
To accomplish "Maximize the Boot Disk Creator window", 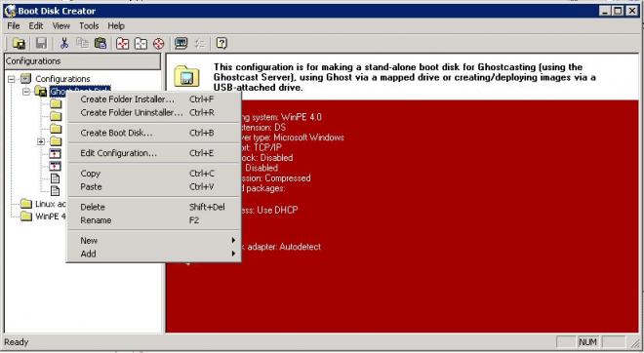I will pos(618,11).
